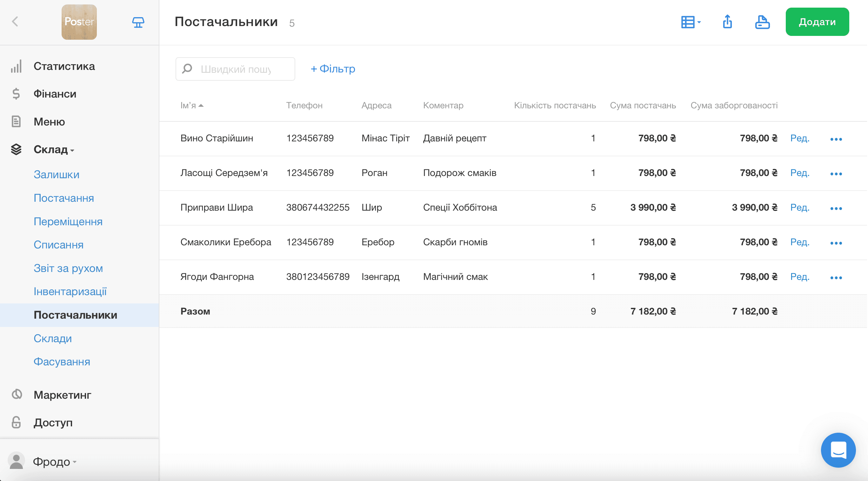Click the print suppliers list icon

pyautogui.click(x=762, y=22)
